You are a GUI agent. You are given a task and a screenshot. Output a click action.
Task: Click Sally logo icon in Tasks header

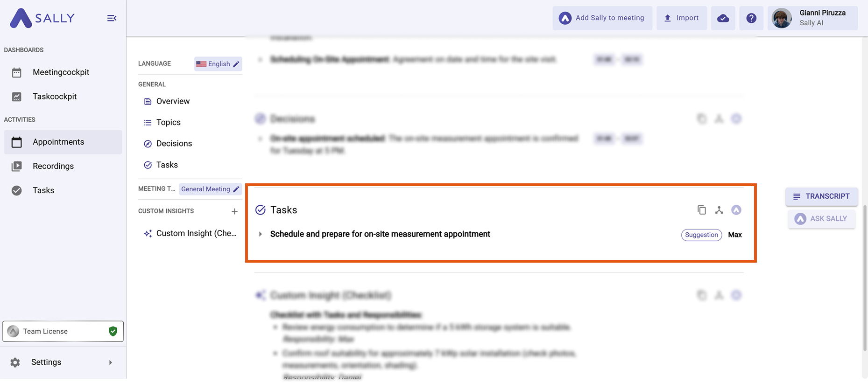pos(736,210)
